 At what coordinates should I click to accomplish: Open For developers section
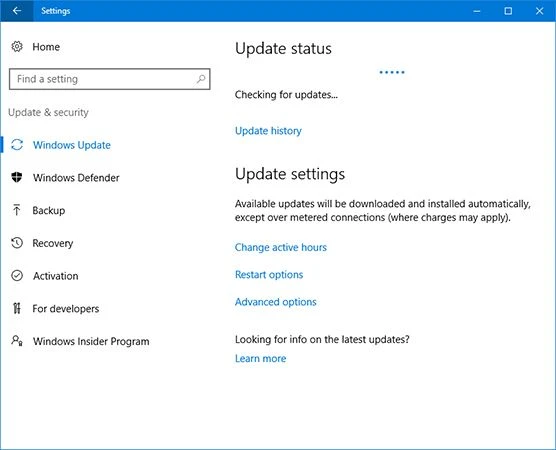[x=66, y=309]
